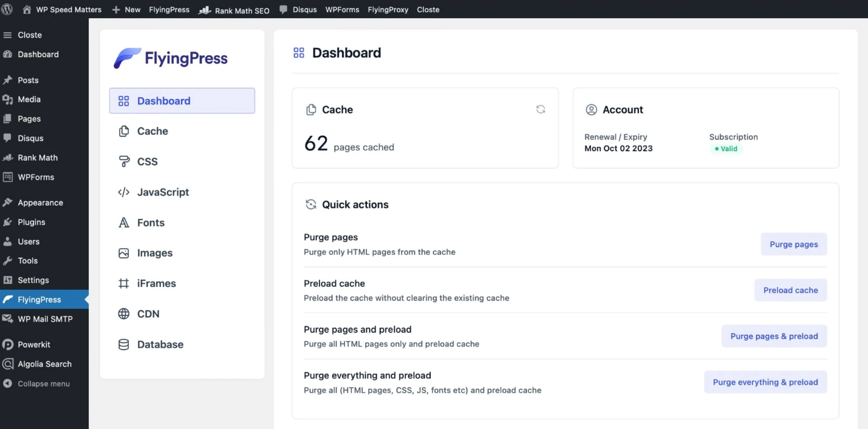Click the Media icon in WordPress sidebar

click(x=8, y=100)
